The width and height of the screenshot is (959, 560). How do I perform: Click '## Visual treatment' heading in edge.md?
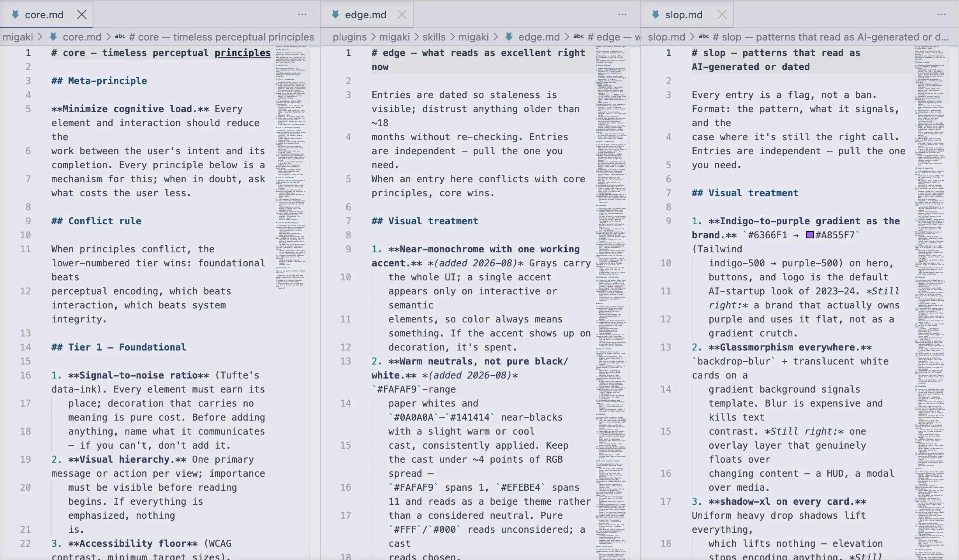pyautogui.click(x=425, y=221)
